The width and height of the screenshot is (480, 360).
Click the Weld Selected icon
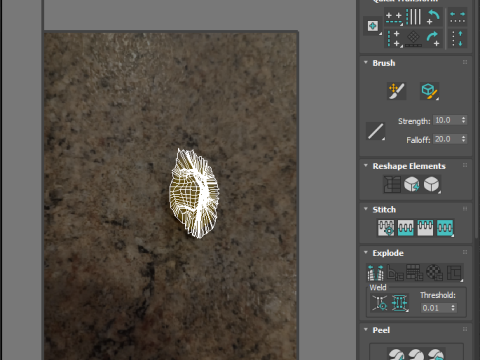click(399, 303)
